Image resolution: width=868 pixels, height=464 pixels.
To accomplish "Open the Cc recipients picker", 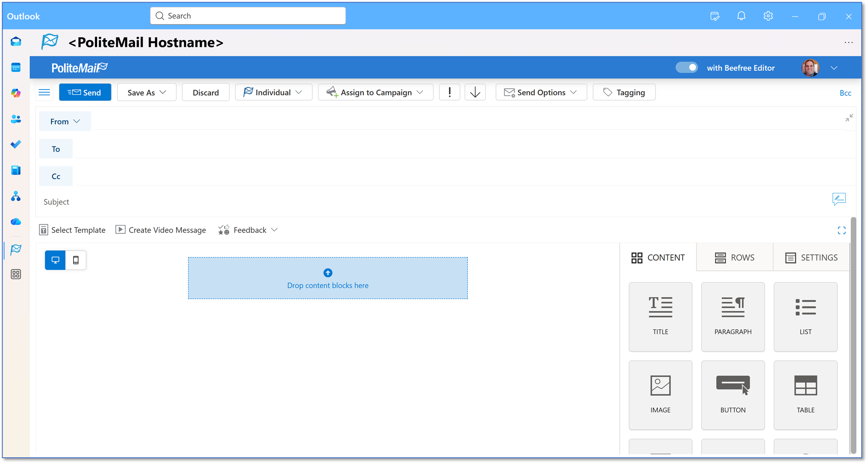I will coord(56,176).
